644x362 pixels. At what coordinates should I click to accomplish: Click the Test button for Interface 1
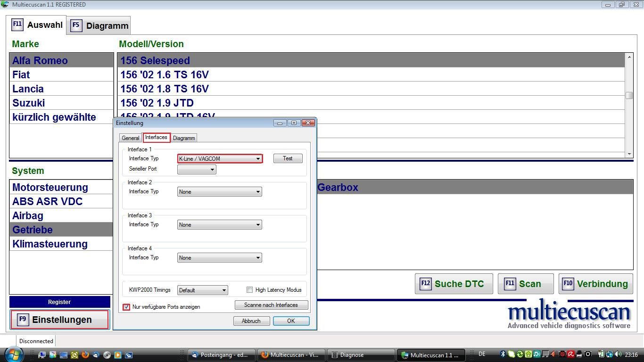[288, 159]
